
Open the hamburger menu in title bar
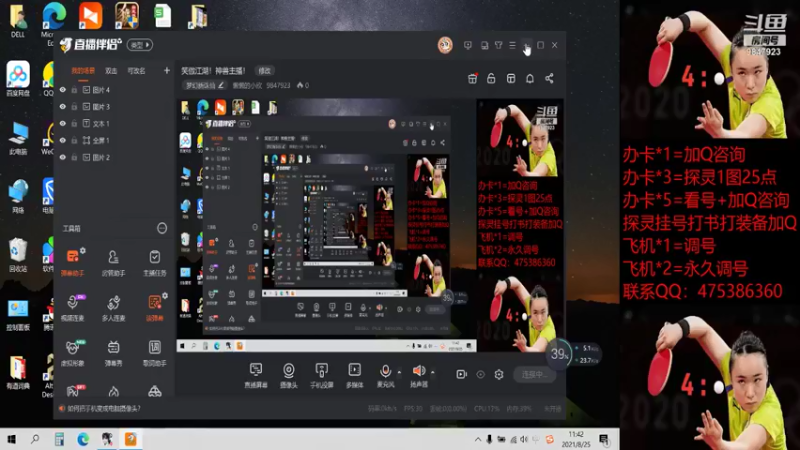pyautogui.click(x=512, y=45)
